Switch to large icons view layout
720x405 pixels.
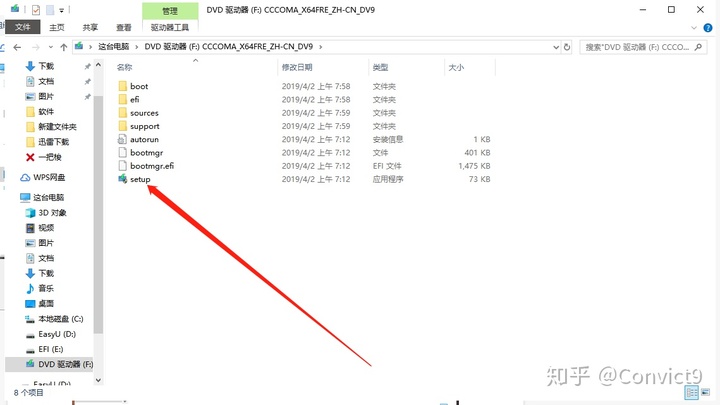705,392
